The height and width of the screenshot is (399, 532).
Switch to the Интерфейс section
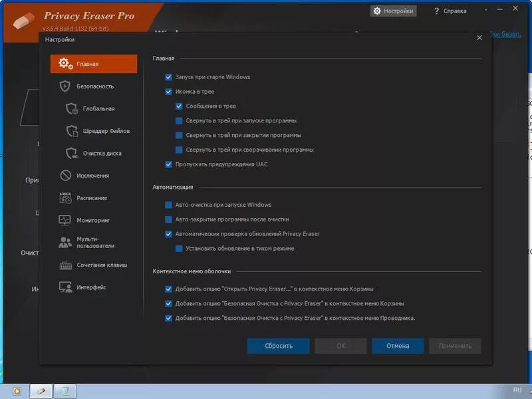pos(94,287)
